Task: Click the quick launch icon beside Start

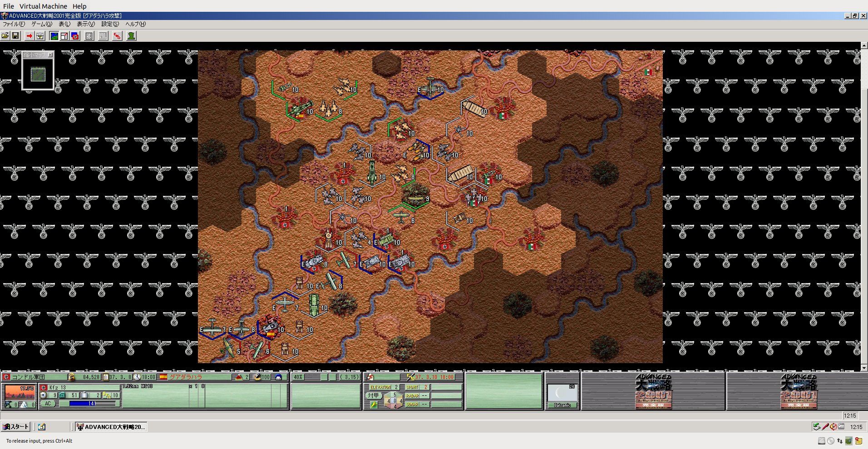Action: pos(42,427)
